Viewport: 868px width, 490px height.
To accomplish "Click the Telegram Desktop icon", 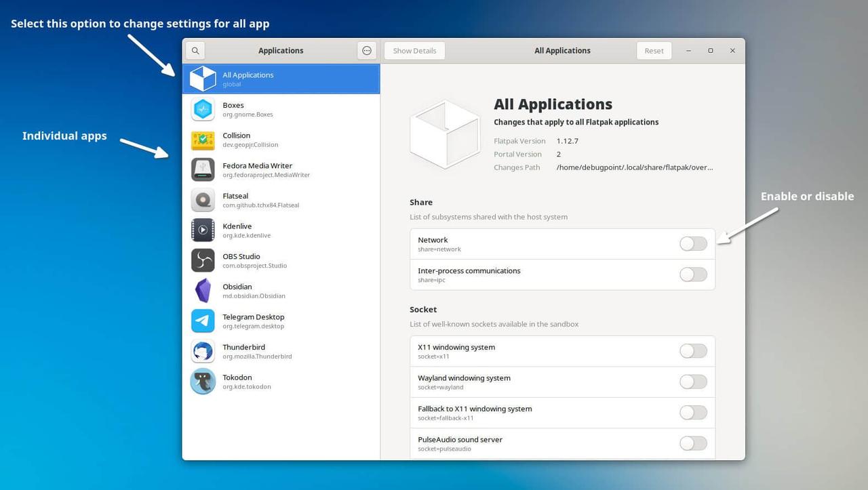I will click(203, 321).
